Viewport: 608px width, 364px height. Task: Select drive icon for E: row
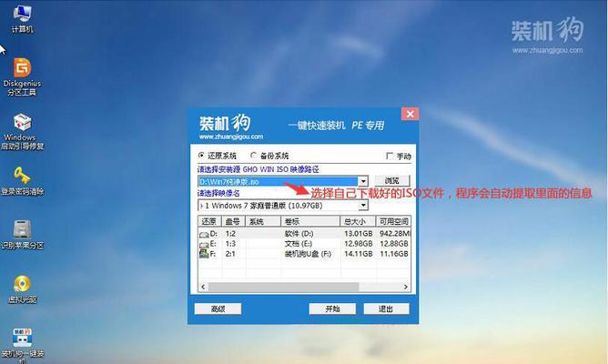click(x=204, y=244)
